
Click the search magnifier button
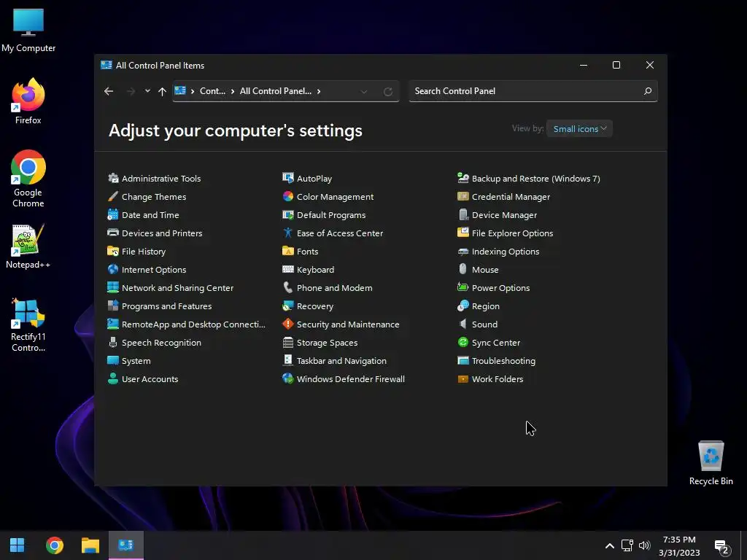tap(648, 91)
